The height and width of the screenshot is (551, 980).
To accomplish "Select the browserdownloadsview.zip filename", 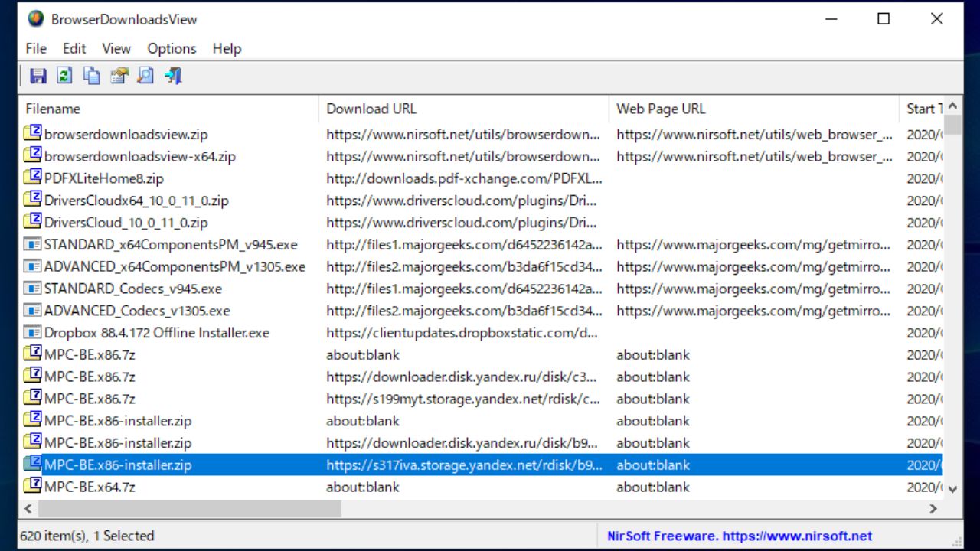I will coord(126,134).
